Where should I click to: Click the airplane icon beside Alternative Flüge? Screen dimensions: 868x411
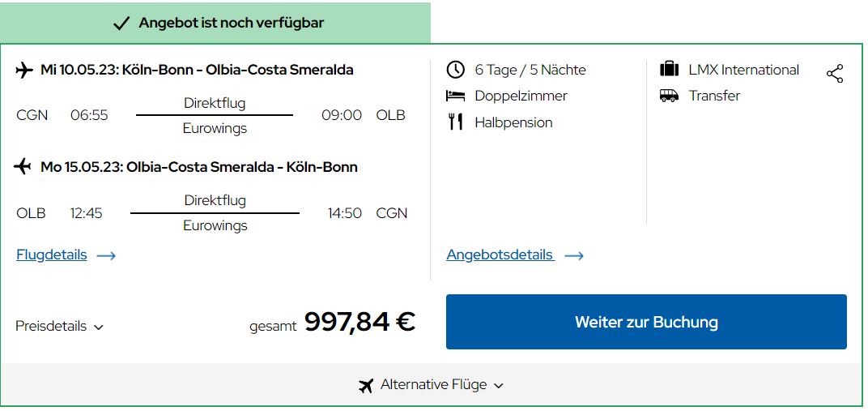point(366,385)
